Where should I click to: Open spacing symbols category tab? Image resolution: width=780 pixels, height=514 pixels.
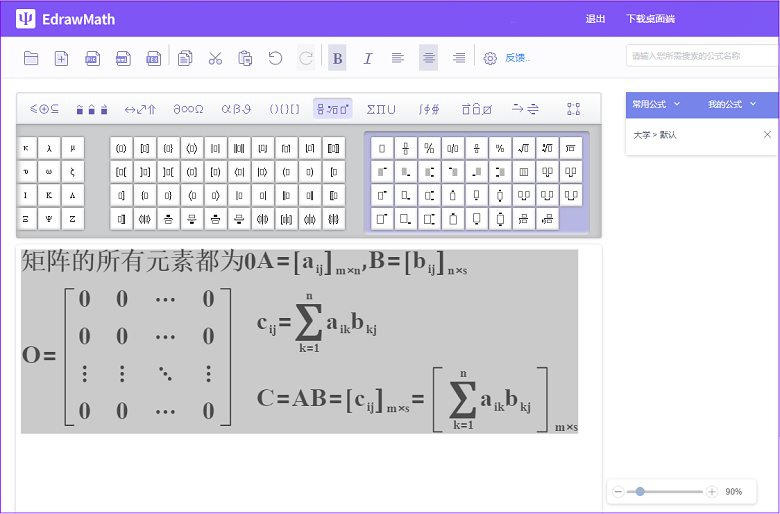pos(92,108)
